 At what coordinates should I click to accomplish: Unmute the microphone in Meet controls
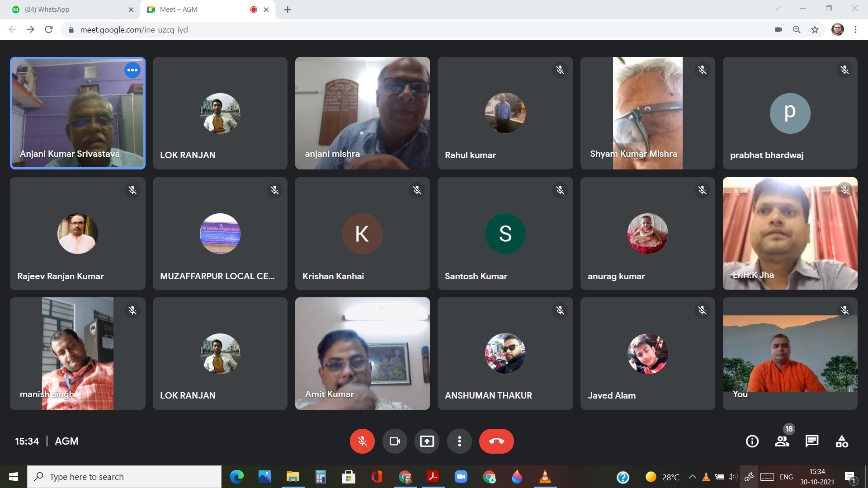coord(362,441)
